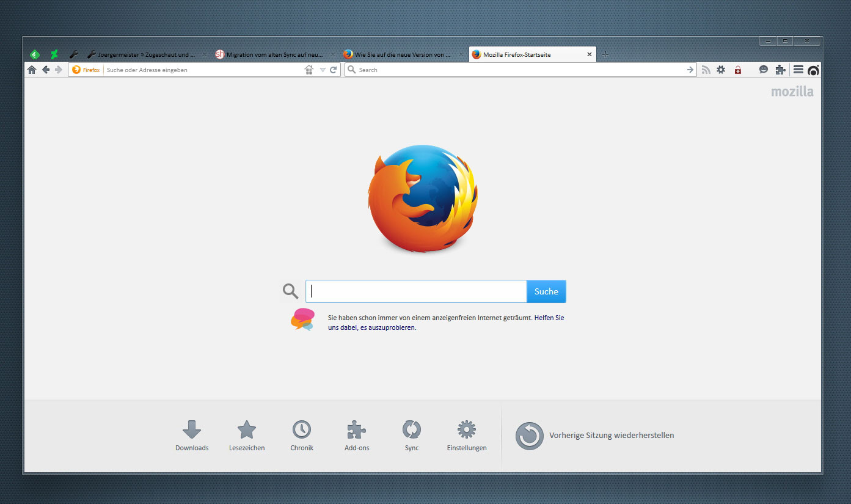Open Downloads from the start page

coord(192,436)
